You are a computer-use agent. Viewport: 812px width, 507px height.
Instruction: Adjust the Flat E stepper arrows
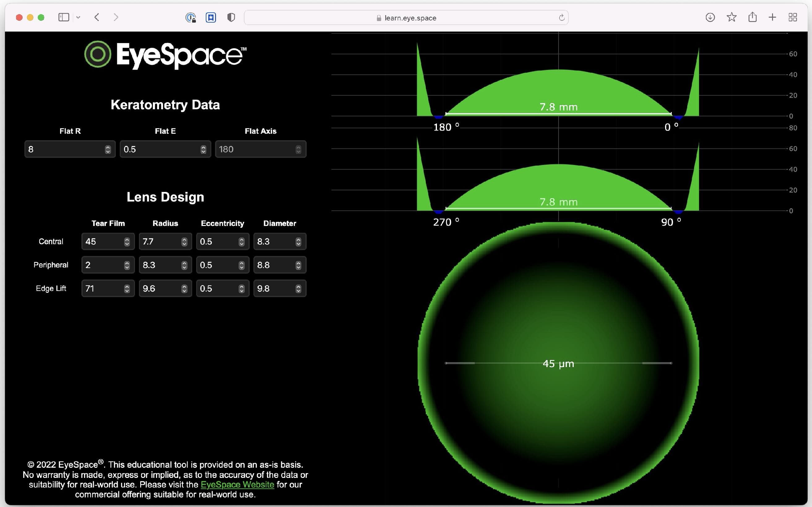click(x=204, y=149)
